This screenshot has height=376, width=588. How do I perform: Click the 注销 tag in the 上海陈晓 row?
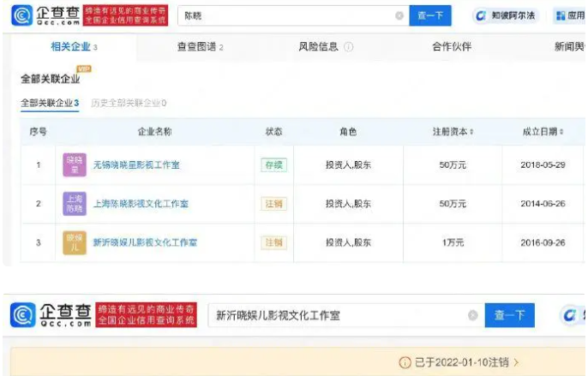pos(273,204)
